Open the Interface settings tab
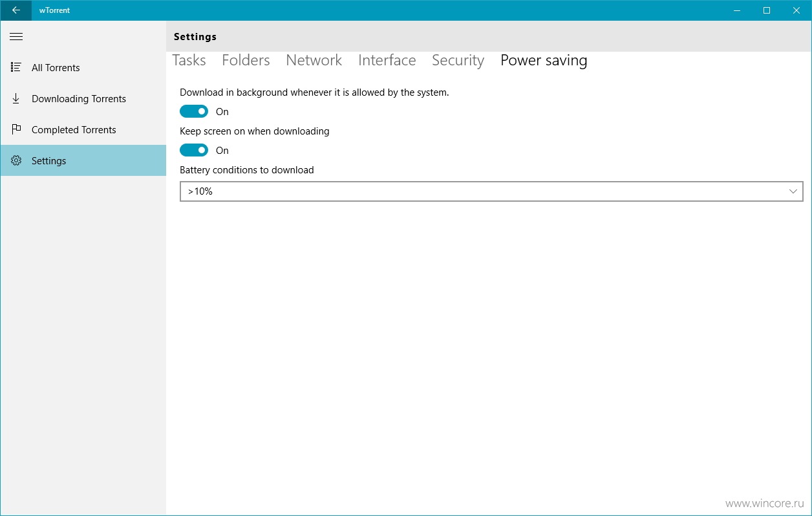 (387, 60)
